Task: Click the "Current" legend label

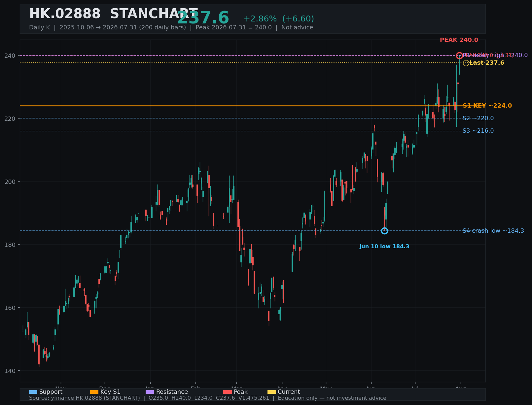Action: tap(289, 392)
